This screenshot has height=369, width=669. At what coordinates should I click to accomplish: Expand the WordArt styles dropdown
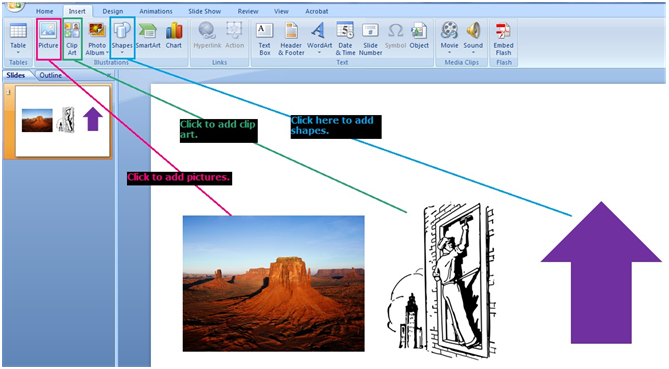click(x=319, y=52)
